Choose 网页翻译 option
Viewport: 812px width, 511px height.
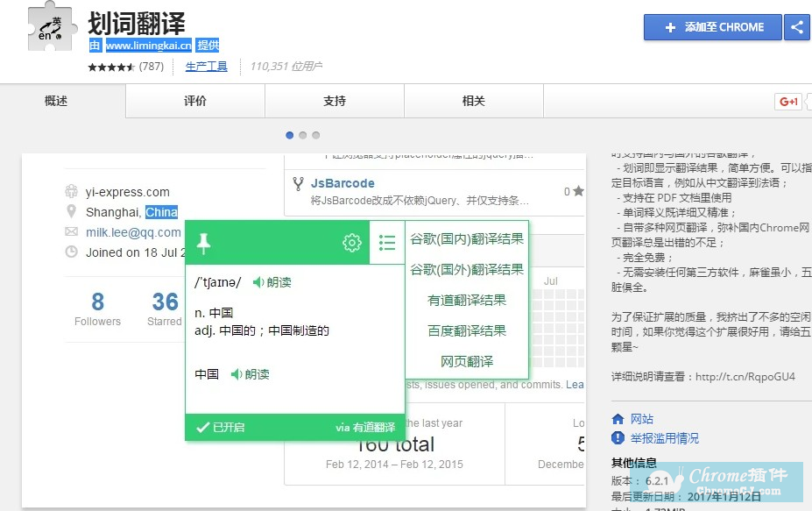coord(467,361)
